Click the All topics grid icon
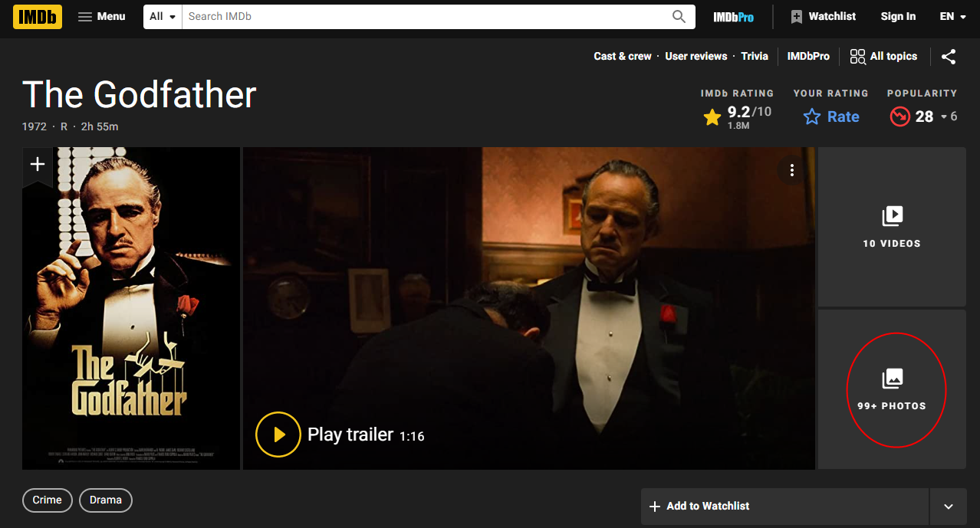Viewport: 980px width, 528px height. (x=857, y=57)
